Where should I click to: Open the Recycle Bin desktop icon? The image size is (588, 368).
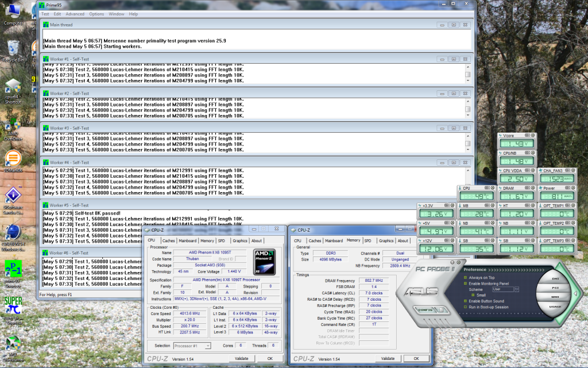(x=13, y=48)
